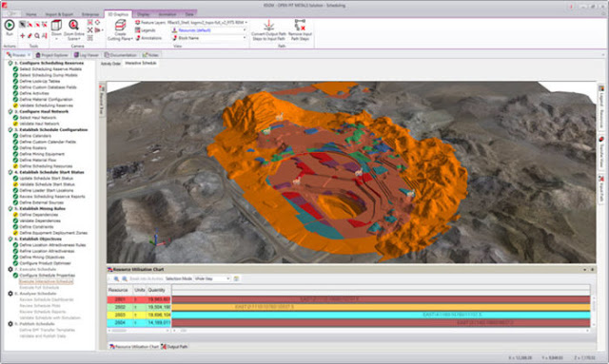The height and width of the screenshot is (364, 609).
Task: Click the red X camera icon
Action: click(90, 29)
